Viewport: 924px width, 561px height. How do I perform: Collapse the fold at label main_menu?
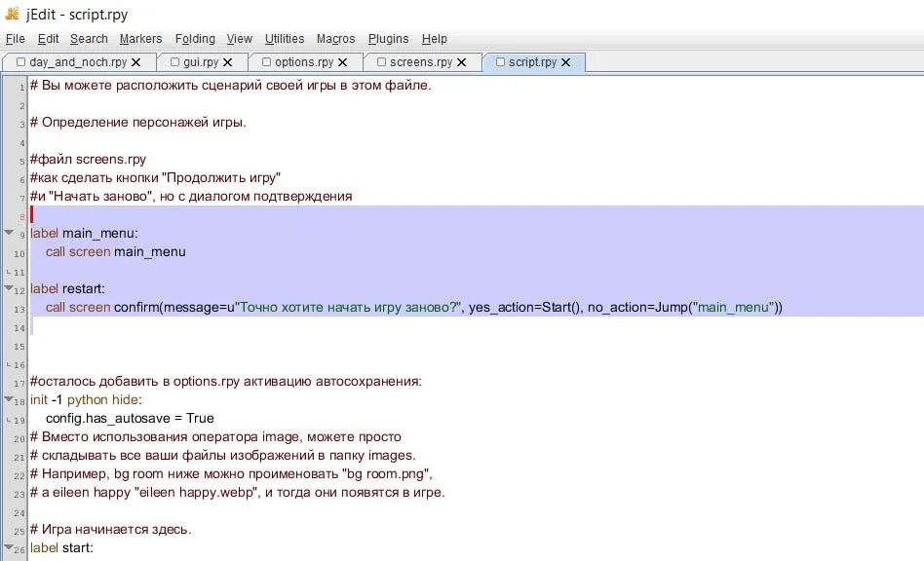(x=9, y=233)
